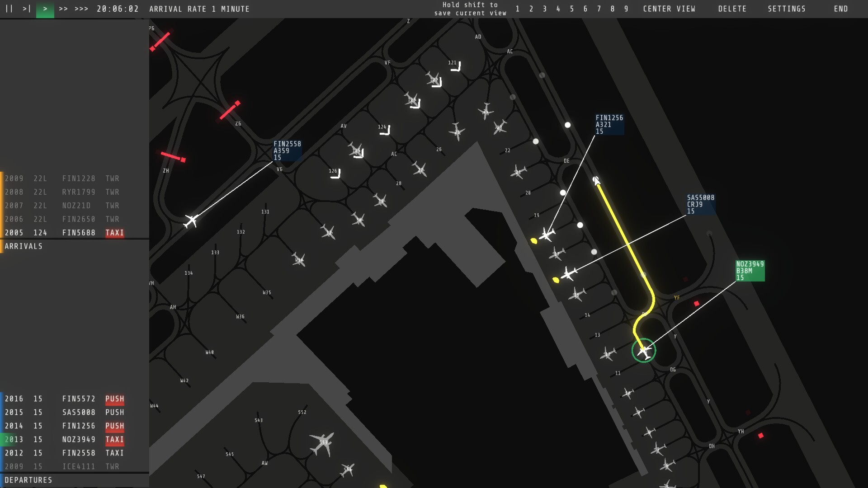Select saved view number 5
Image resolution: width=868 pixels, height=488 pixels.
(x=571, y=9)
